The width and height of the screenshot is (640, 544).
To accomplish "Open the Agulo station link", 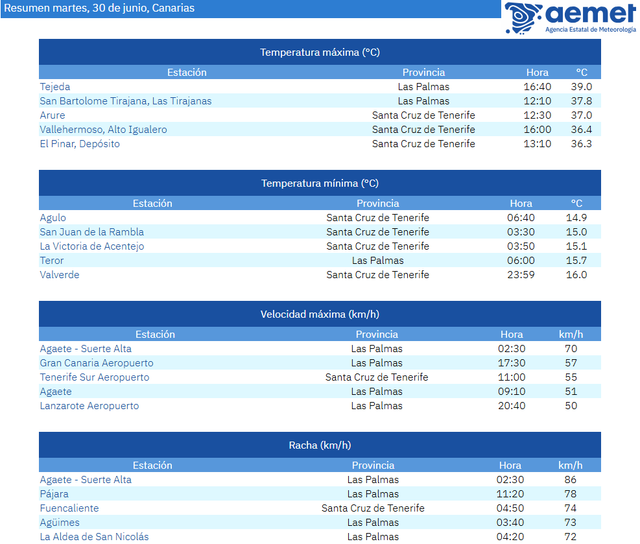I will tap(53, 218).
